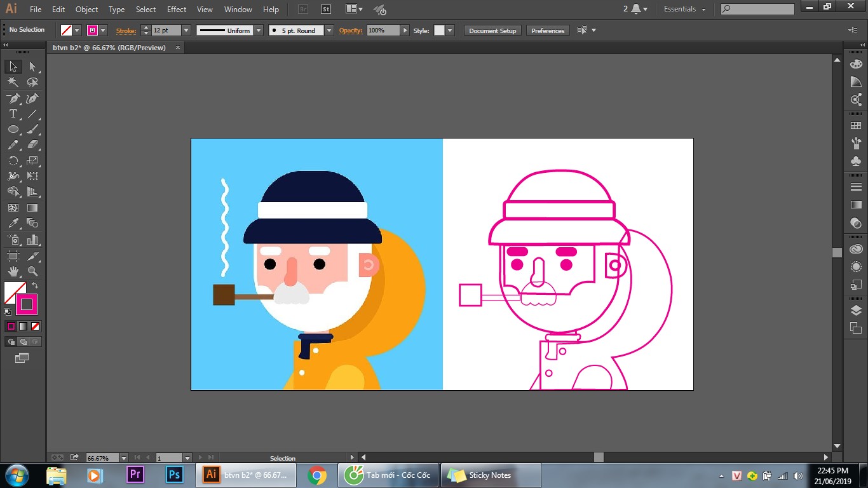Set paint mode to Gradient
868x488 pixels.
click(23, 326)
